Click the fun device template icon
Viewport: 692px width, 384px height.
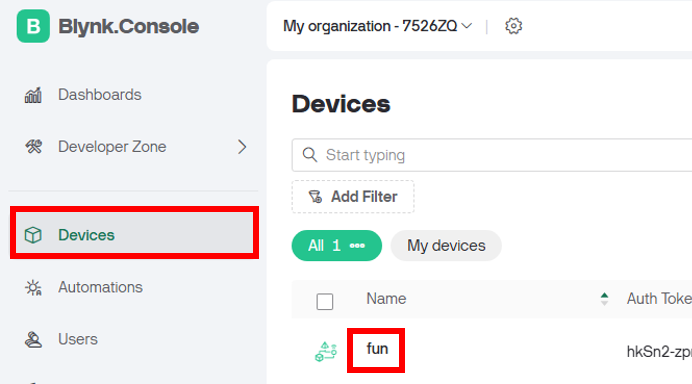326,352
